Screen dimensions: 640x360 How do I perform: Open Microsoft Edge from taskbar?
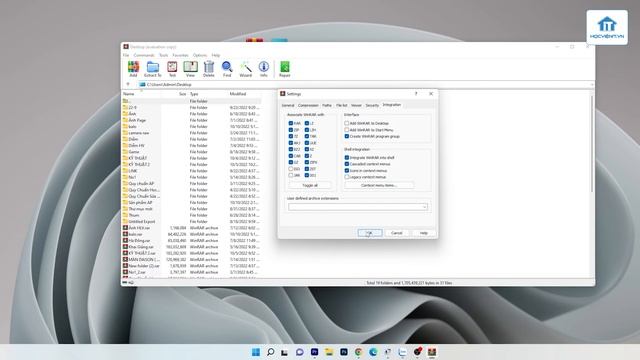[373, 352]
